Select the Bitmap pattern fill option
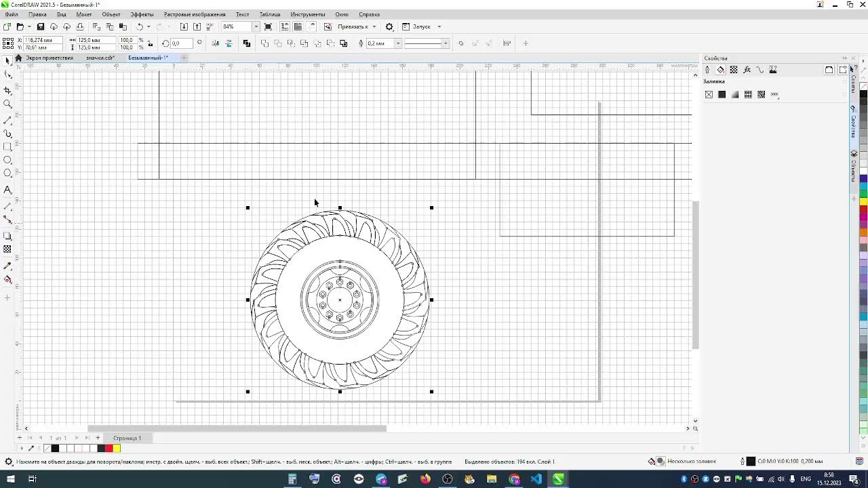This screenshot has height=488, width=868. pos(761,94)
